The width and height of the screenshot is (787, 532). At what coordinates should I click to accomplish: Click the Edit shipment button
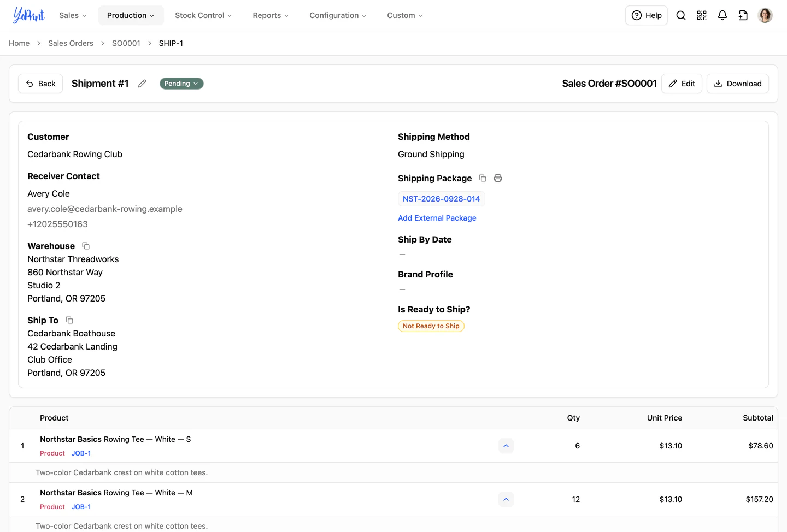tap(682, 84)
